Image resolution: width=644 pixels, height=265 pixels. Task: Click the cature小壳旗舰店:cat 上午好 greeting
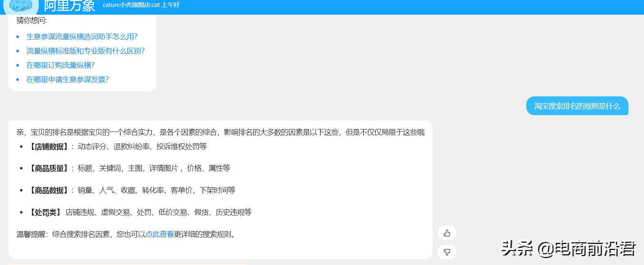(x=141, y=5)
